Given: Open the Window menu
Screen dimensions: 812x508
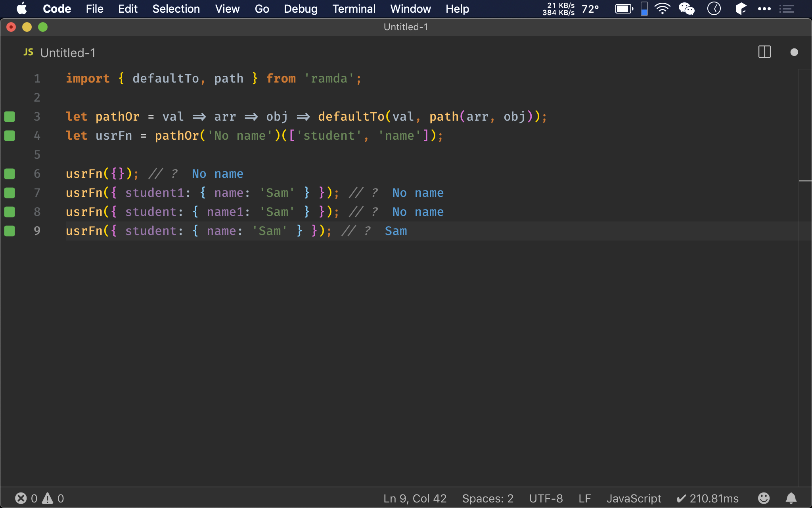Looking at the screenshot, I should [410, 9].
